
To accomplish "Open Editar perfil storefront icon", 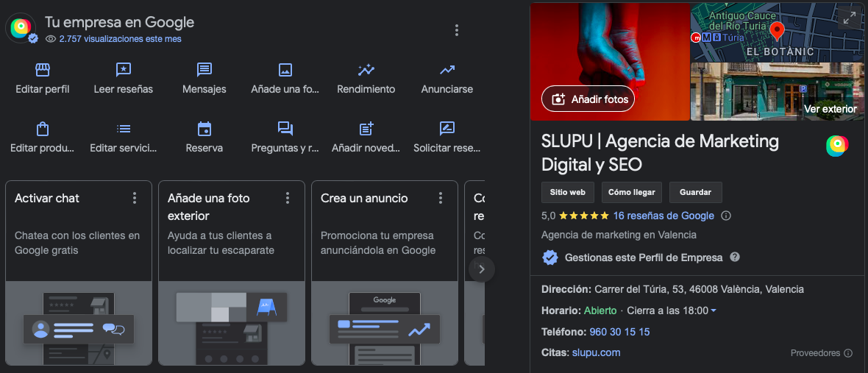I will [x=43, y=70].
